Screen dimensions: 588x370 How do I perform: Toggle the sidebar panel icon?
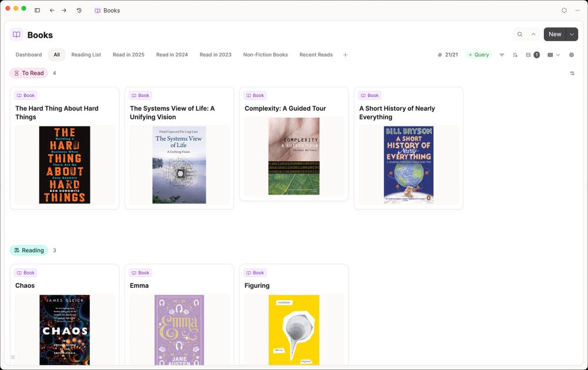37,11
